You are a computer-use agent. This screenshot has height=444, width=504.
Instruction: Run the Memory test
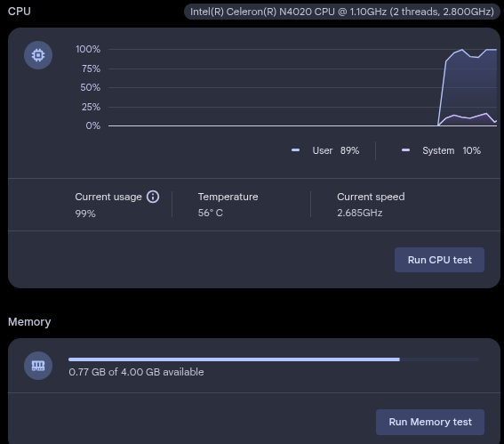(430, 422)
